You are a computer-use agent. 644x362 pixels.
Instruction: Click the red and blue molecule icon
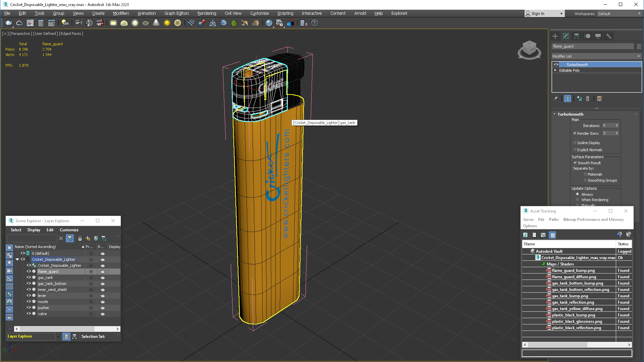[202, 23]
